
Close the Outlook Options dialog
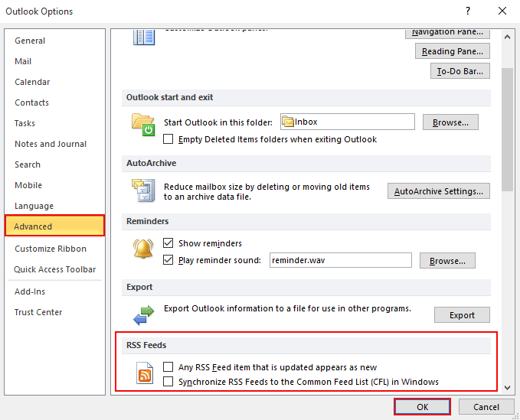pos(502,11)
